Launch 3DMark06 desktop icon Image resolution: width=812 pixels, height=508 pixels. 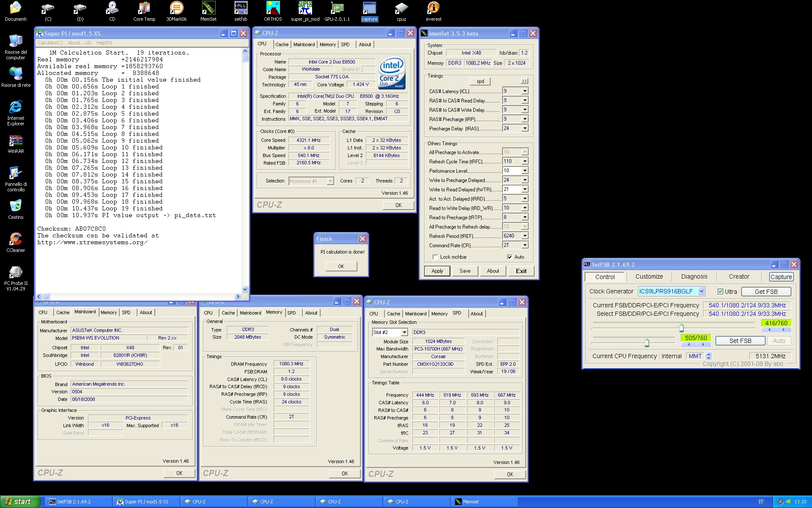pyautogui.click(x=176, y=11)
